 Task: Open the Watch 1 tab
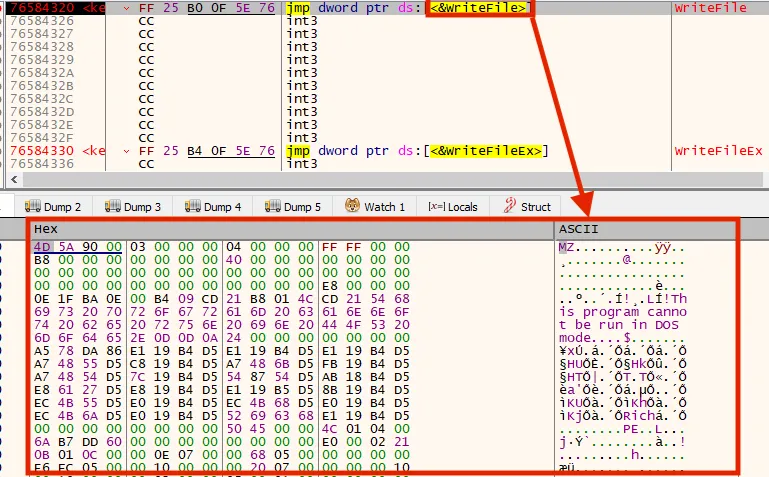(x=375, y=206)
